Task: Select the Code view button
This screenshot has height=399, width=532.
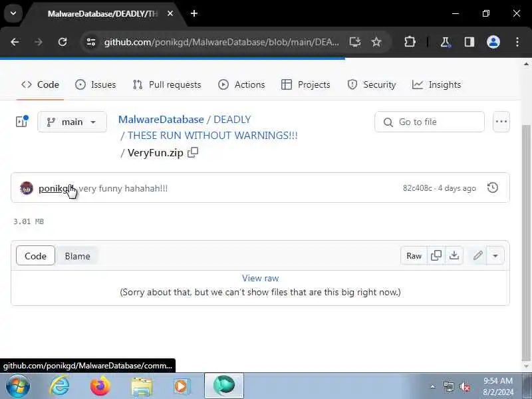Action: click(x=35, y=256)
